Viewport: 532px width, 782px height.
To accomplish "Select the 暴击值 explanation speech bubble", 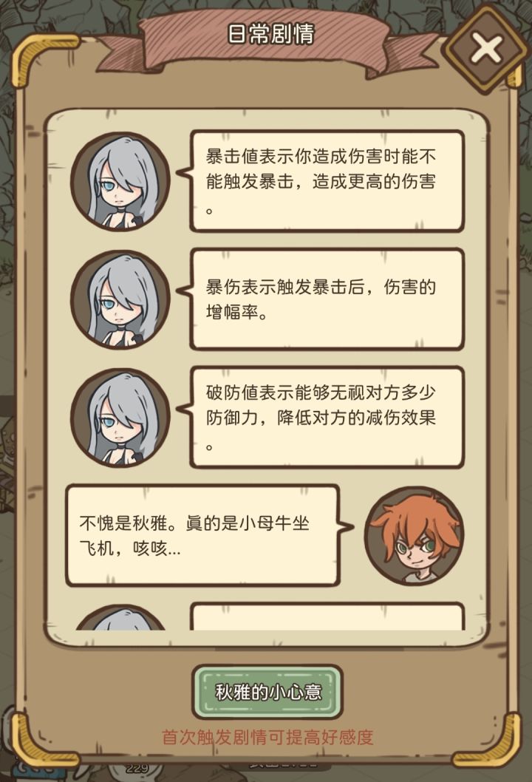I will 327,182.
